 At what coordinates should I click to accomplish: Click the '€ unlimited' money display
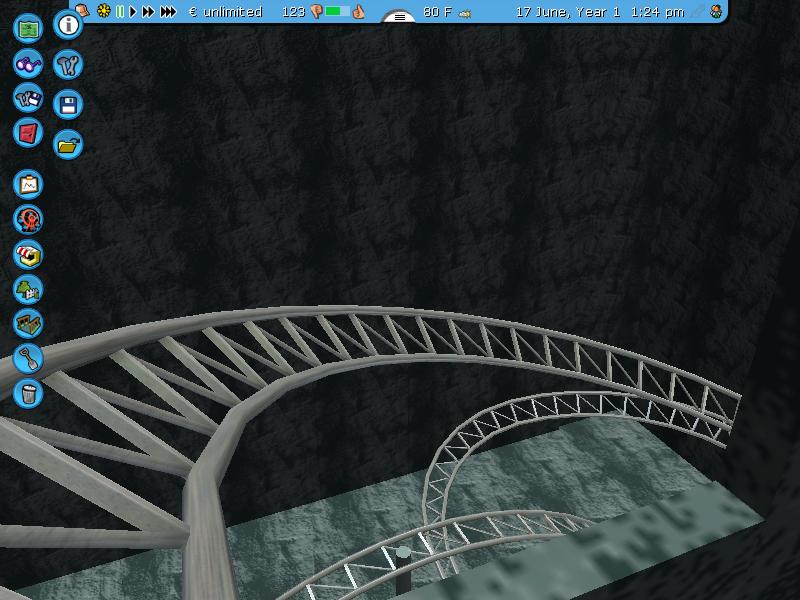(x=226, y=12)
